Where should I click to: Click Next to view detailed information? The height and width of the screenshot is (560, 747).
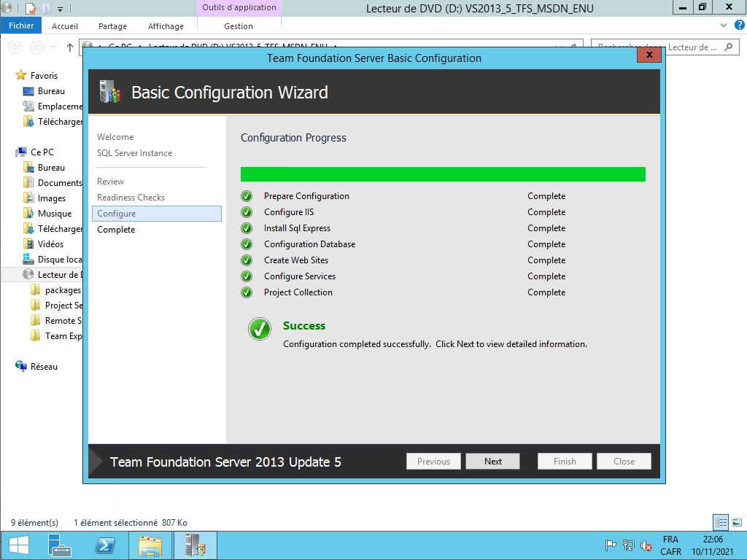pos(493,462)
